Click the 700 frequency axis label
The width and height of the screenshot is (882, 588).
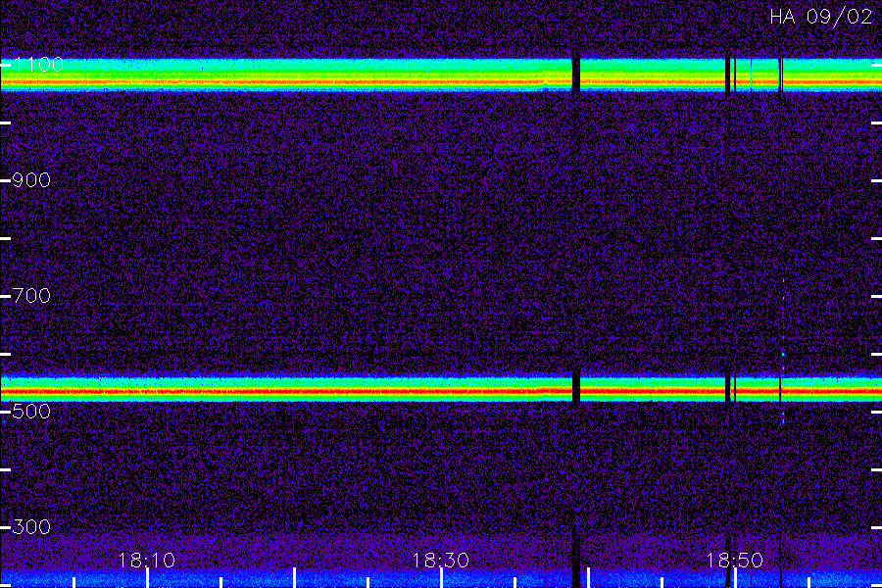click(31, 295)
